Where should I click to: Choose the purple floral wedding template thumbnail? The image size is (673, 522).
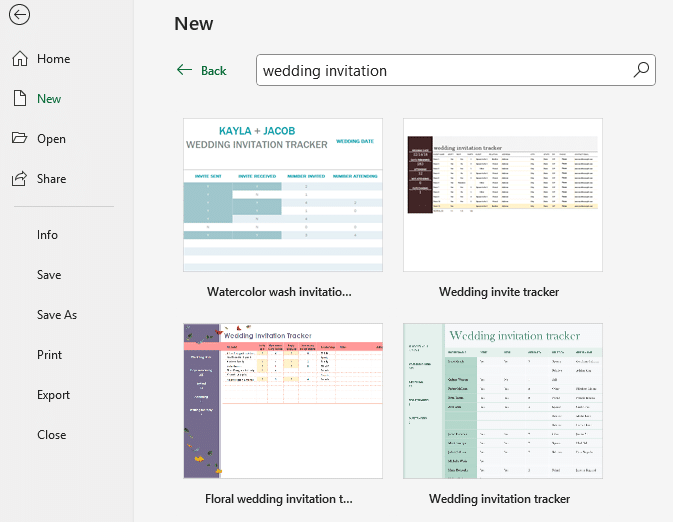point(283,400)
